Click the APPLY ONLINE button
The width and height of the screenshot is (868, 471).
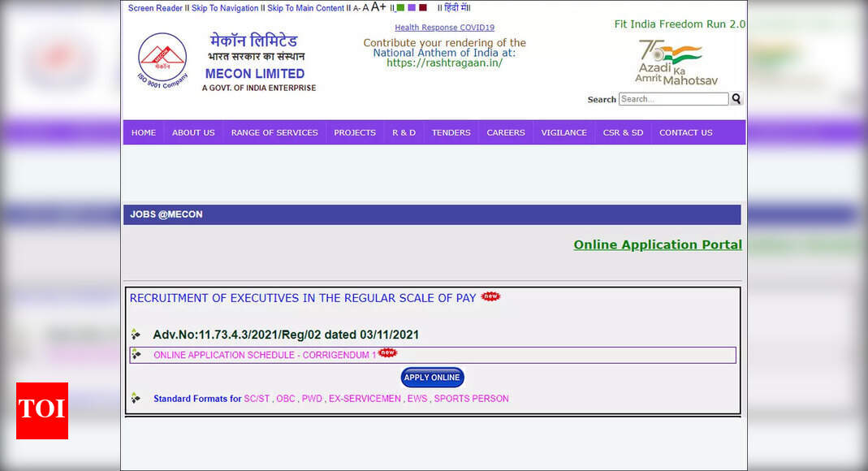pyautogui.click(x=432, y=377)
